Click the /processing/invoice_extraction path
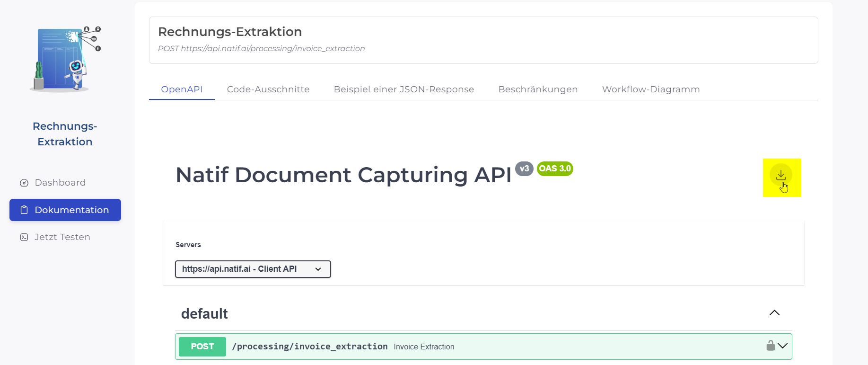The image size is (868, 365). pos(310,347)
